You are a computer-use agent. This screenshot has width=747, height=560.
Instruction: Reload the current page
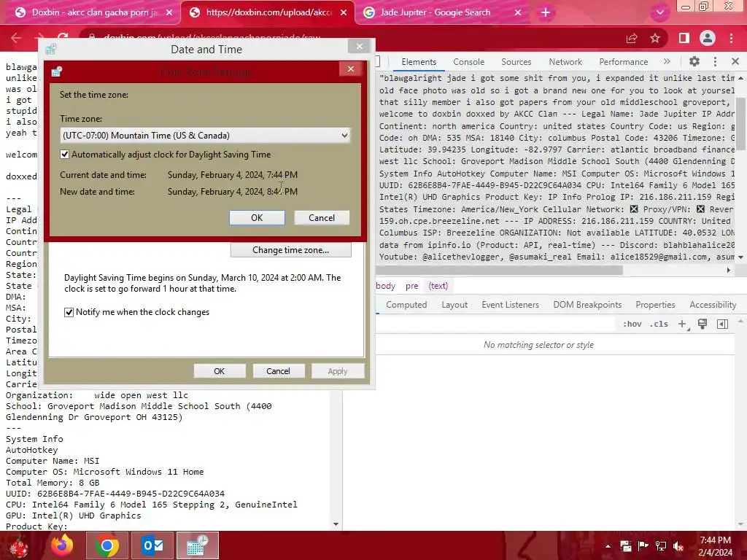pos(63,36)
